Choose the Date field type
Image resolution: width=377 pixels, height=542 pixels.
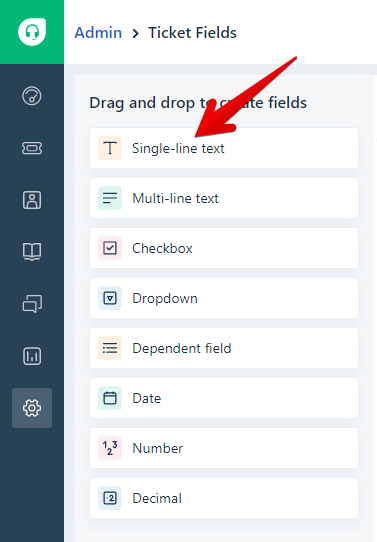tap(224, 398)
